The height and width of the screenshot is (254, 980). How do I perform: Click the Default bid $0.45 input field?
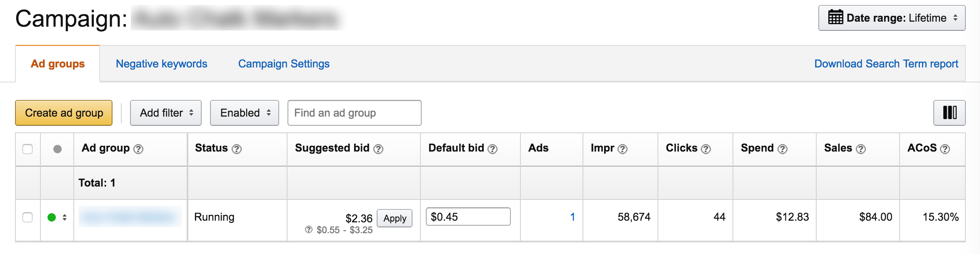pos(468,217)
